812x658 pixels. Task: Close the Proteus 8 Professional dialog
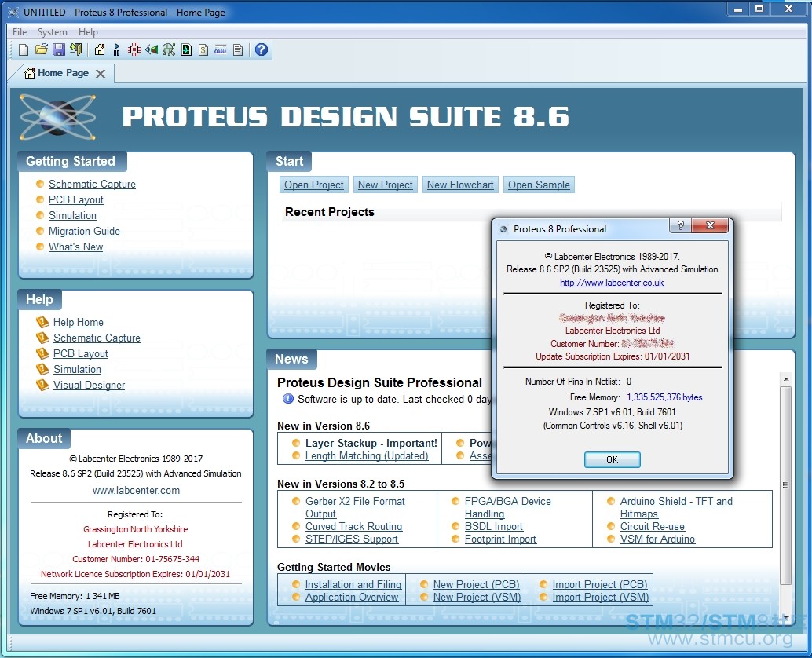tap(710, 225)
